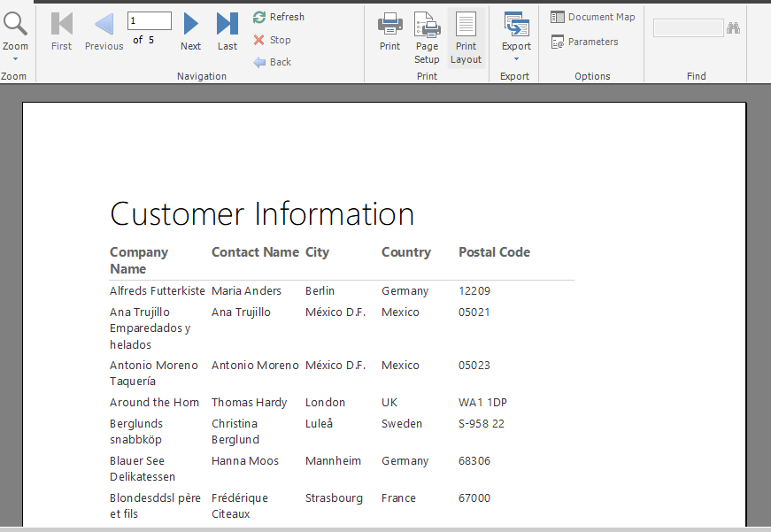Refresh the report
Image resolution: width=771 pixels, height=532 pixels.
(279, 17)
